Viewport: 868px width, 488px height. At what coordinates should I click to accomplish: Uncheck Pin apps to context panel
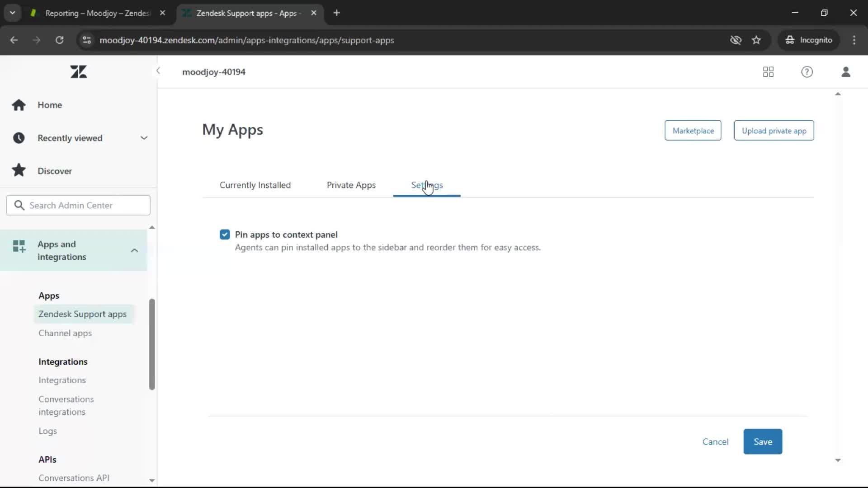[225, 235]
